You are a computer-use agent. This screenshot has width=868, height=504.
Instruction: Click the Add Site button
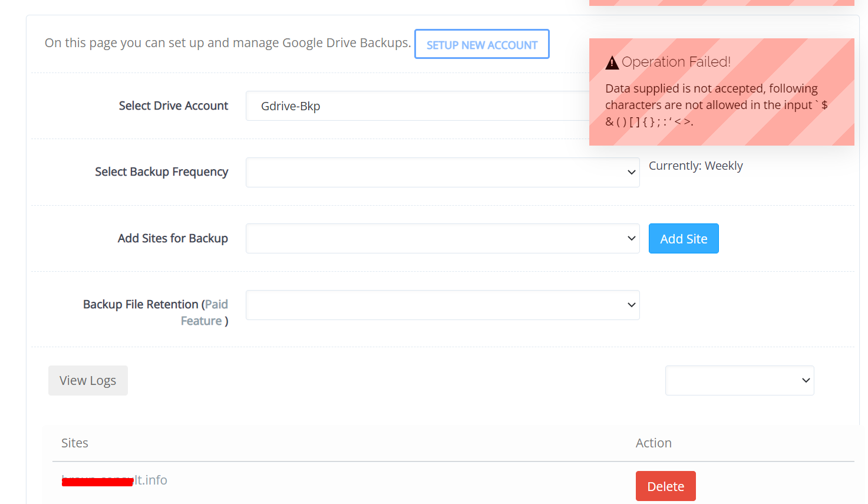(x=683, y=238)
